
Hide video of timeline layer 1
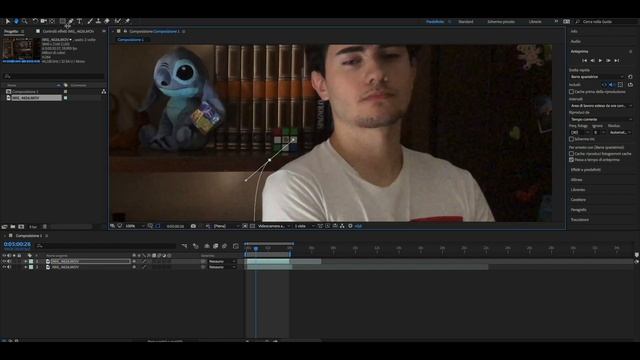(4, 261)
